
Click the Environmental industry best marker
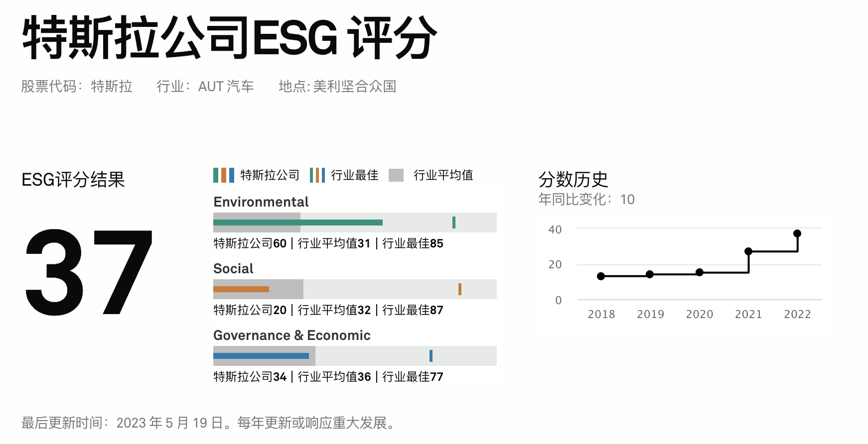pyautogui.click(x=454, y=222)
